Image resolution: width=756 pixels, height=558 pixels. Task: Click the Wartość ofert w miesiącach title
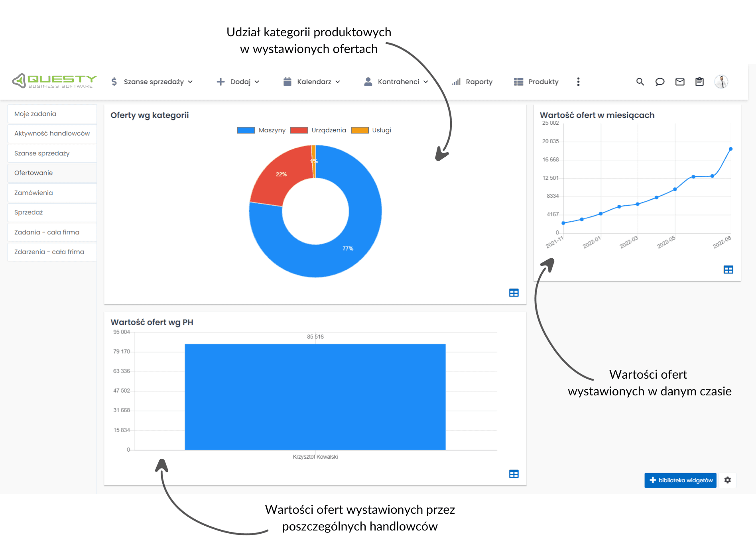[x=597, y=115]
